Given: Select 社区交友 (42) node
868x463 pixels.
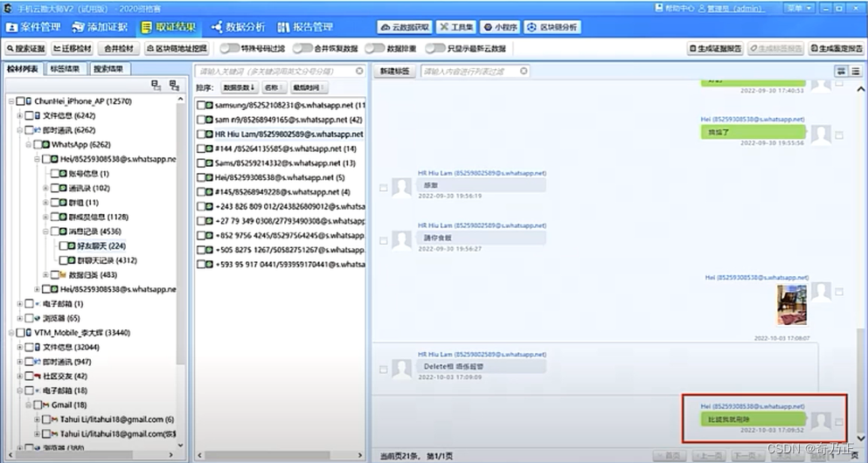Looking at the screenshot, I should pos(65,377).
